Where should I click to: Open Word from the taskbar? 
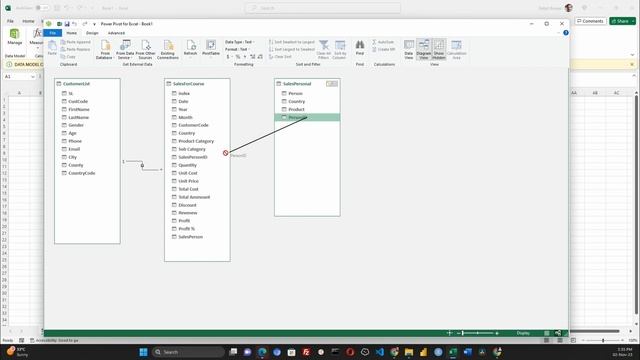467,352
